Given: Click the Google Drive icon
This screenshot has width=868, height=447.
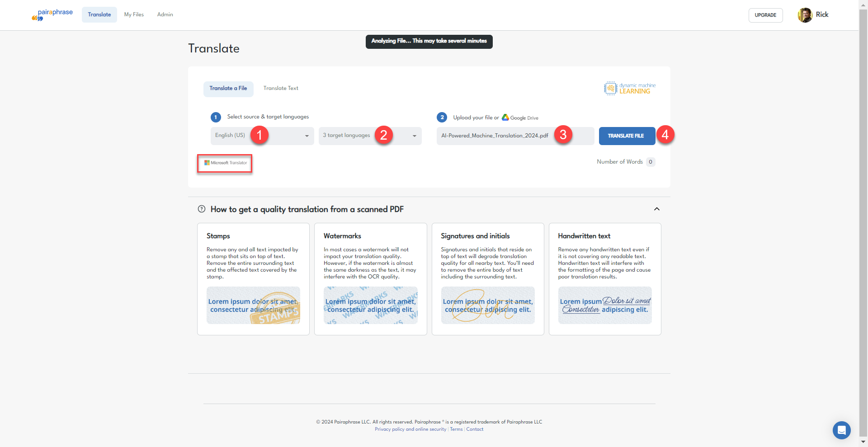Looking at the screenshot, I should (x=505, y=118).
